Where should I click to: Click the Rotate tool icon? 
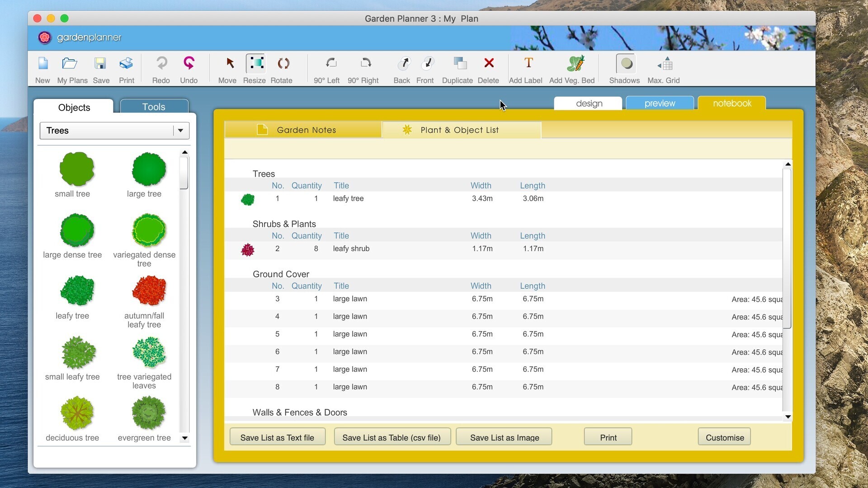pos(283,64)
